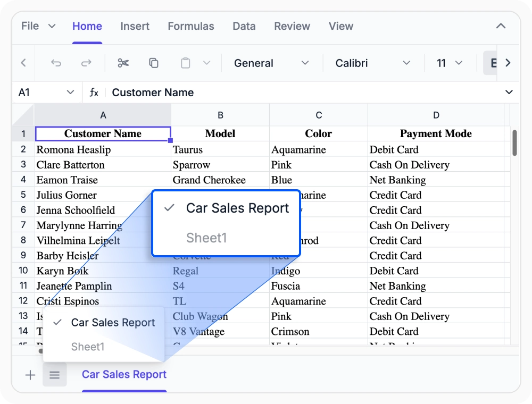Choose Sheet1 in sheet list popup
Image resolution: width=532 pixels, height=404 pixels.
(x=104, y=347)
